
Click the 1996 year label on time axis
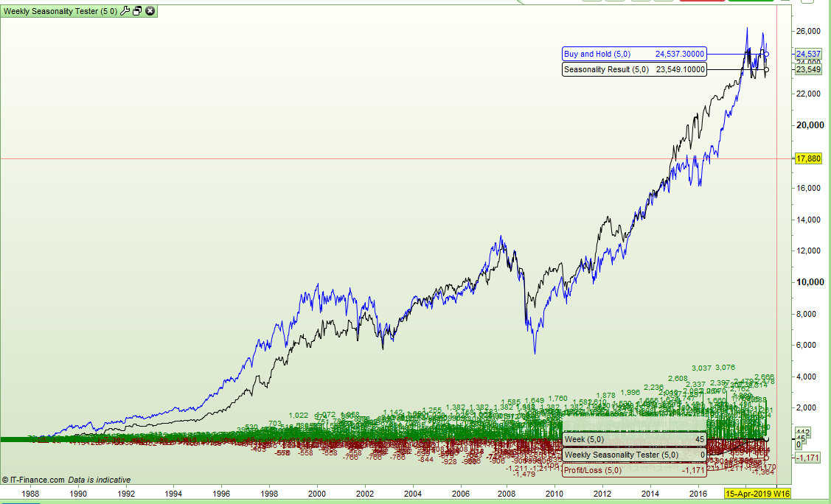coord(221,494)
